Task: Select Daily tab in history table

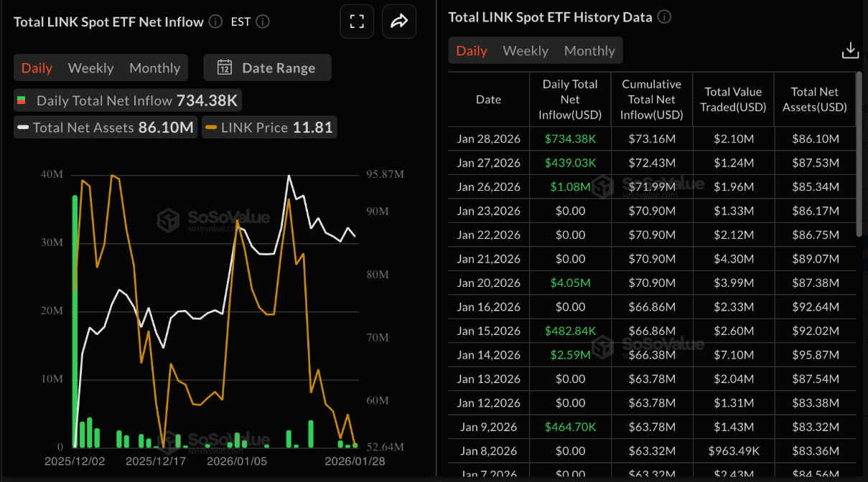Action: click(x=472, y=51)
